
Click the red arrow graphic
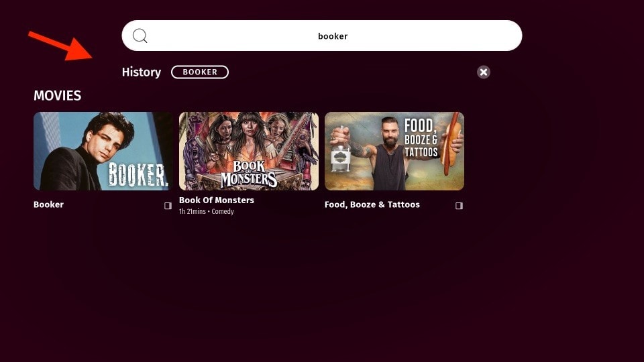pos(60,45)
